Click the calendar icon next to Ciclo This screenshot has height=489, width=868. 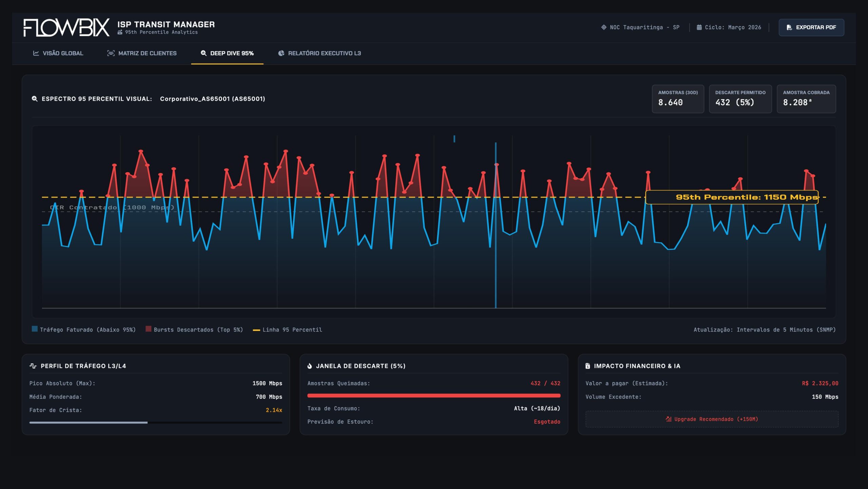[x=699, y=27]
